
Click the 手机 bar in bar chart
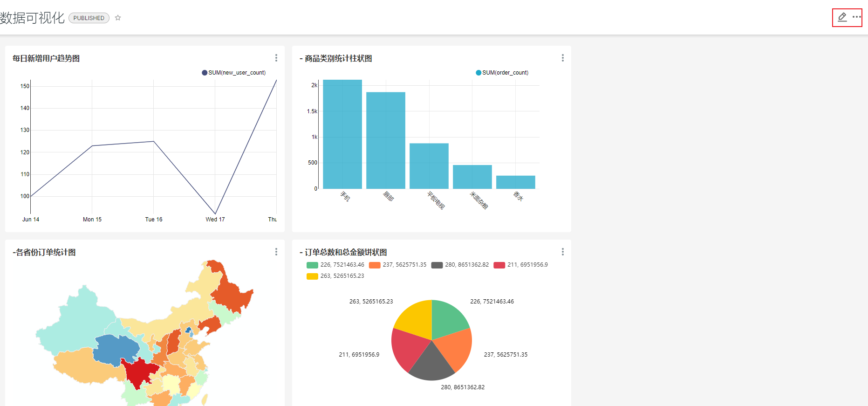[x=342, y=134]
